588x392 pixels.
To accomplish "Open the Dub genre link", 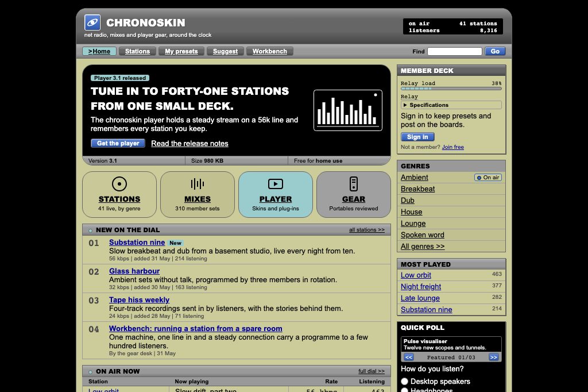I will pos(407,200).
